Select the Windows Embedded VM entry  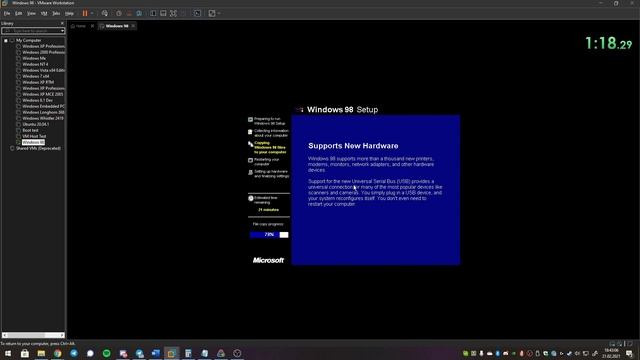click(43, 106)
